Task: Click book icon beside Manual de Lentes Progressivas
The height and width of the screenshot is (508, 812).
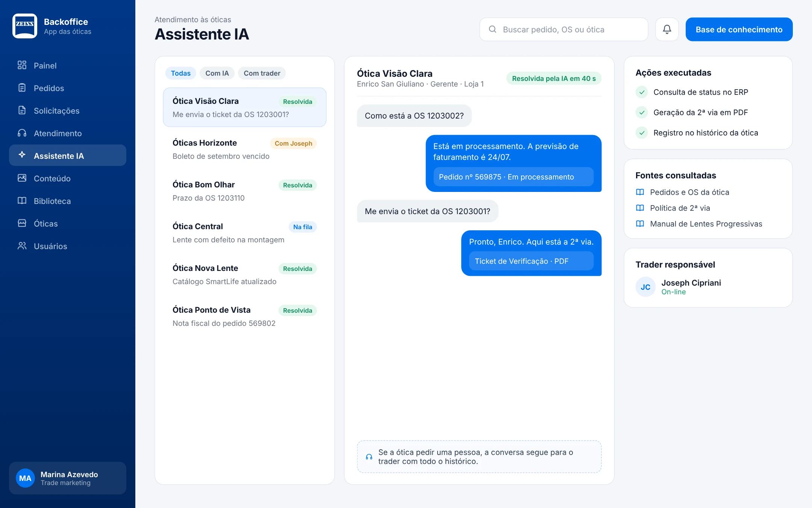Action: 640,224
